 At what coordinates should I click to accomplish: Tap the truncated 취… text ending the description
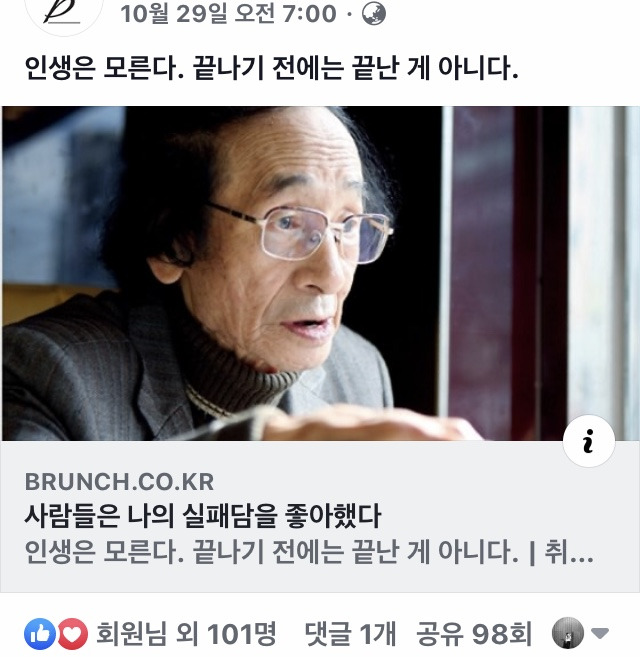click(x=568, y=552)
